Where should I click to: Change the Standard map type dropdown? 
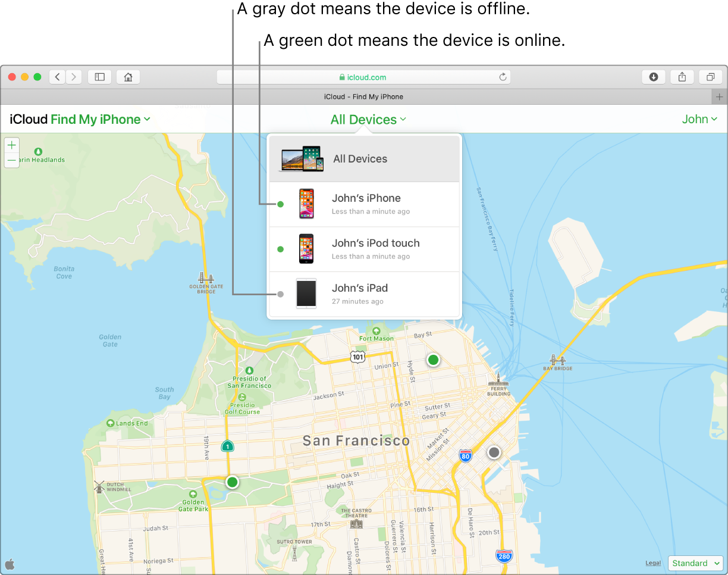click(695, 563)
